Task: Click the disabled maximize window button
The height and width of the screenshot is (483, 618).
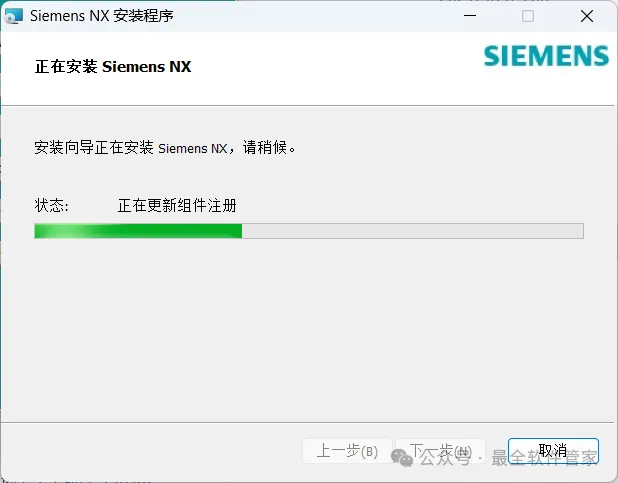Action: (528, 16)
